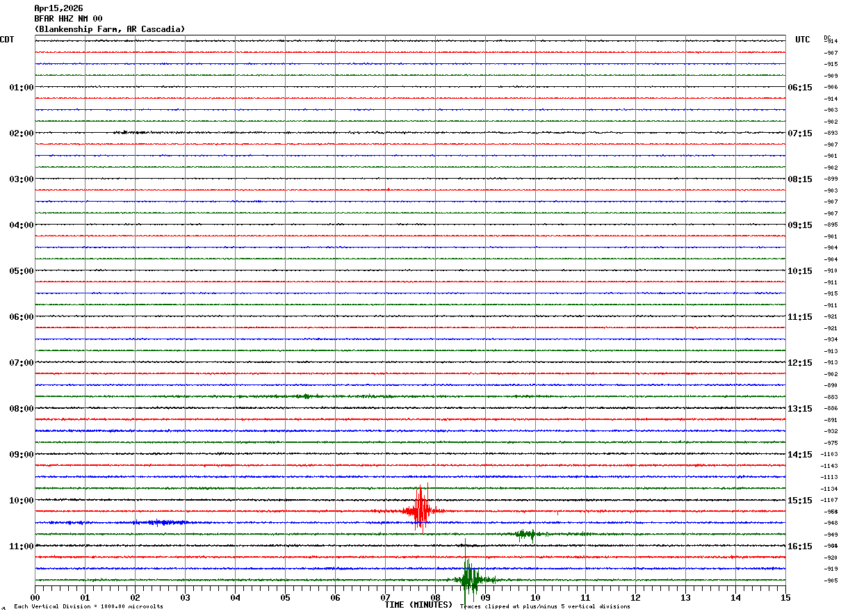The image size is (841, 616).
Task: Click the DC column header
Action: click(827, 38)
